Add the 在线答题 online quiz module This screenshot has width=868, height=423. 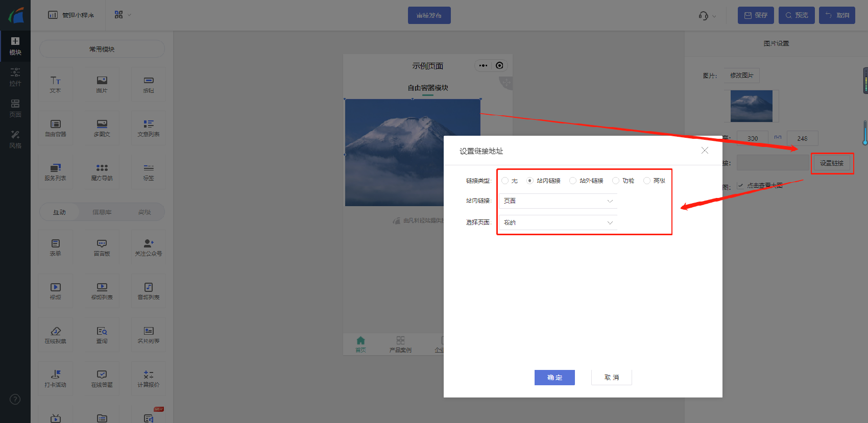pyautogui.click(x=102, y=379)
